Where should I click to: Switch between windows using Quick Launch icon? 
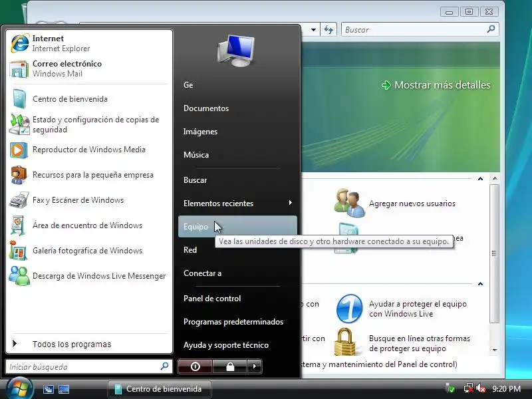[x=48, y=389]
